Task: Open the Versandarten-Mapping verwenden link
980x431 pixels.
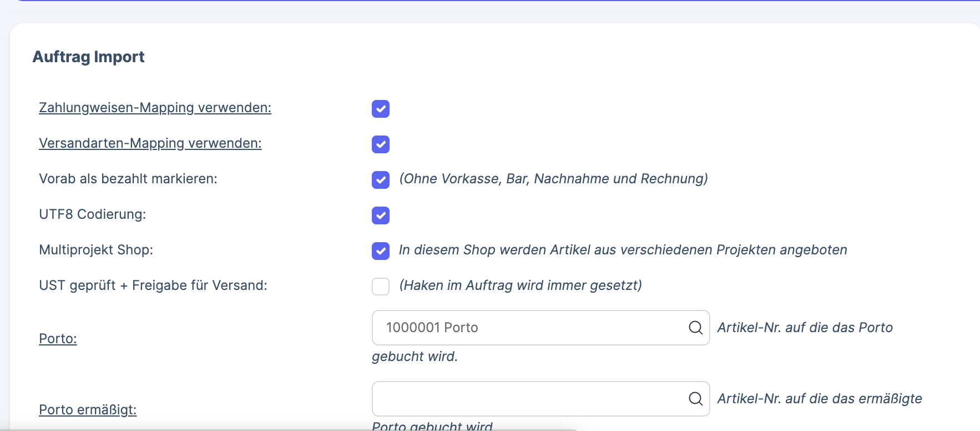Action: (150, 143)
